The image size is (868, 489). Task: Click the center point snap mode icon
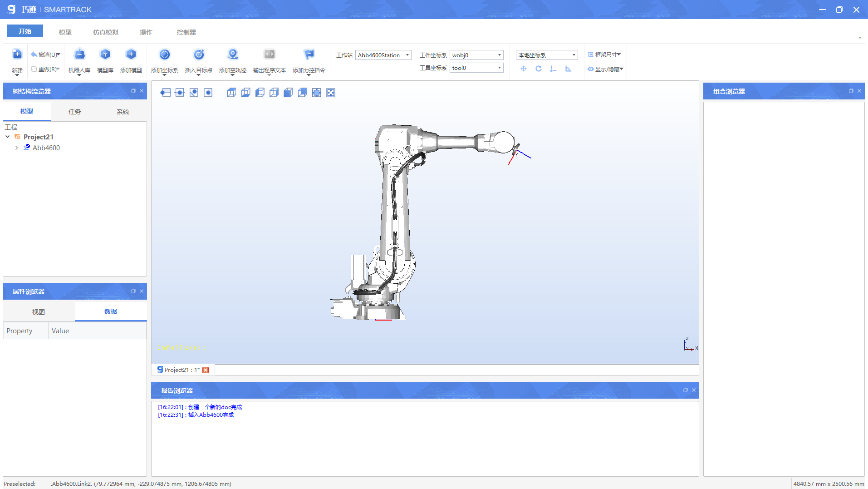coord(208,93)
